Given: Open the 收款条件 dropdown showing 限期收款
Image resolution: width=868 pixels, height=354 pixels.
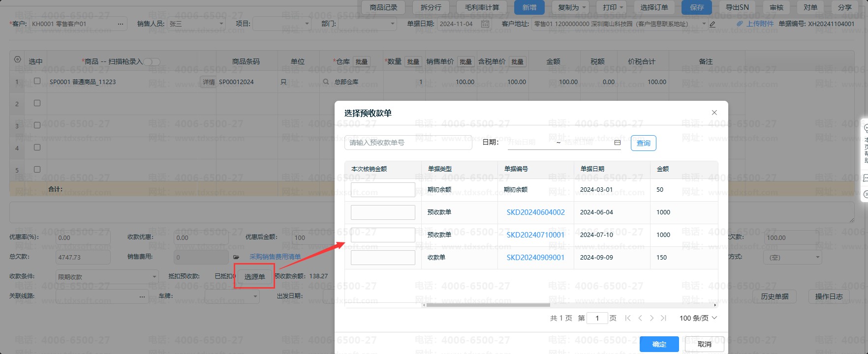Looking at the screenshot, I should pyautogui.click(x=155, y=276).
